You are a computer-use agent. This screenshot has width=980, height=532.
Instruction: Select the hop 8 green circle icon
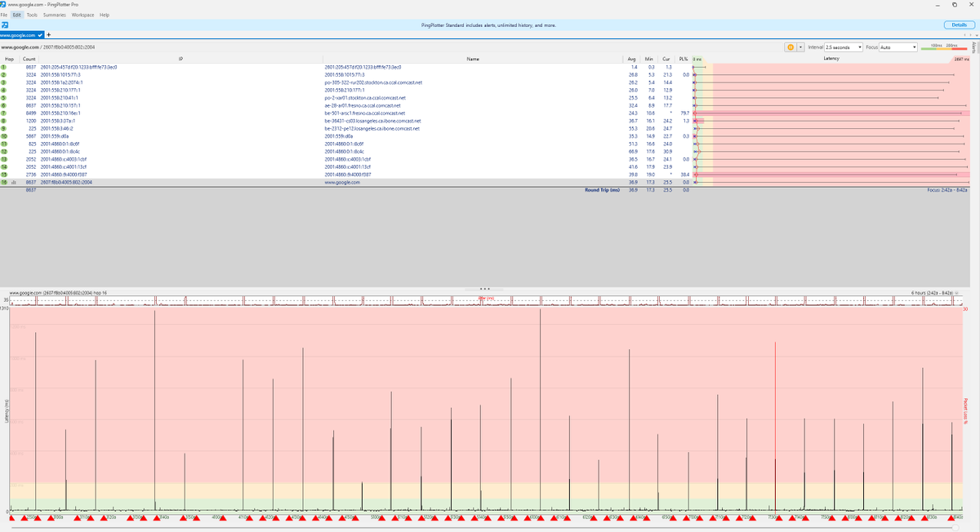coord(4,121)
